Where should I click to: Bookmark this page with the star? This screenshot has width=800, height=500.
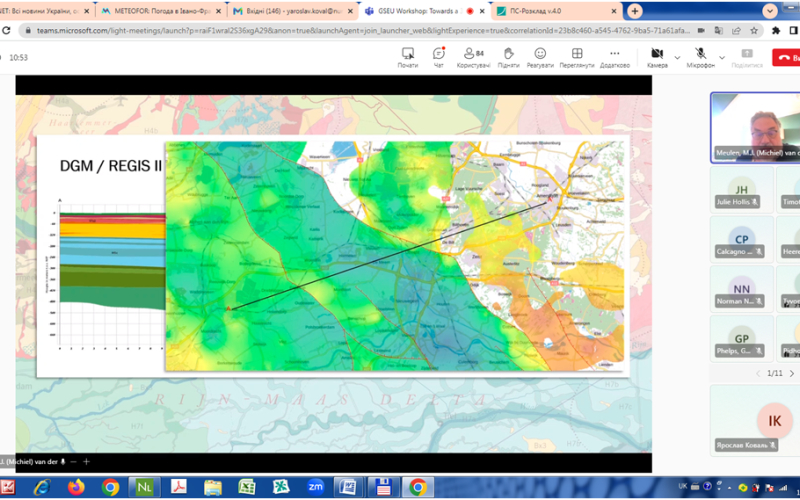pos(754,31)
